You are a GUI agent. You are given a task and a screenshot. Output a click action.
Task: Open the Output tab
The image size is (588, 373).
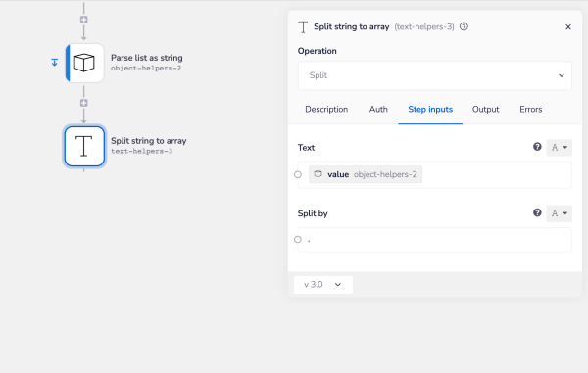[x=486, y=110]
